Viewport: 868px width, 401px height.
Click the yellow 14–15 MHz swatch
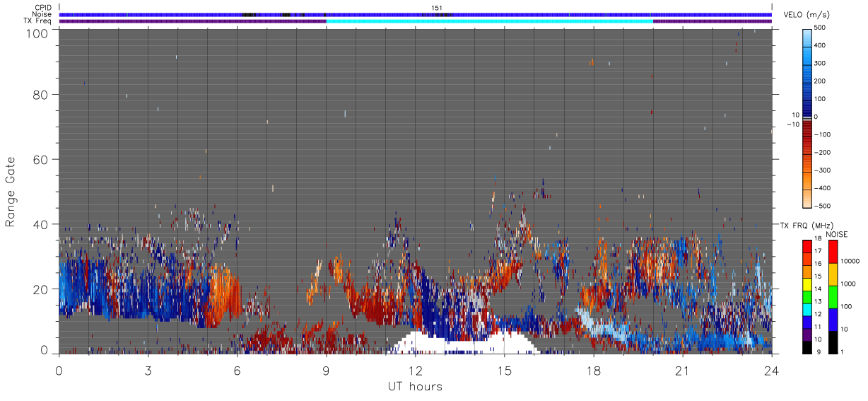807,283
